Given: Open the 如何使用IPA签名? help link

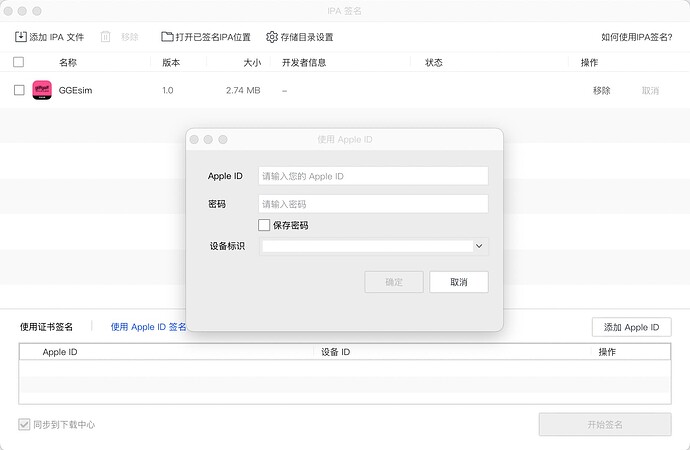Looking at the screenshot, I should 637,37.
